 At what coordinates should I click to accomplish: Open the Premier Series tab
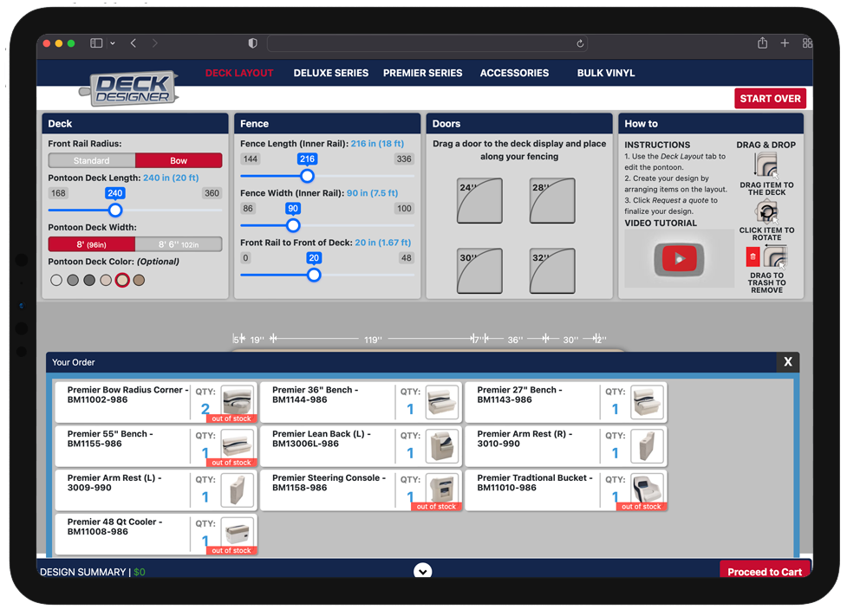[x=422, y=73]
